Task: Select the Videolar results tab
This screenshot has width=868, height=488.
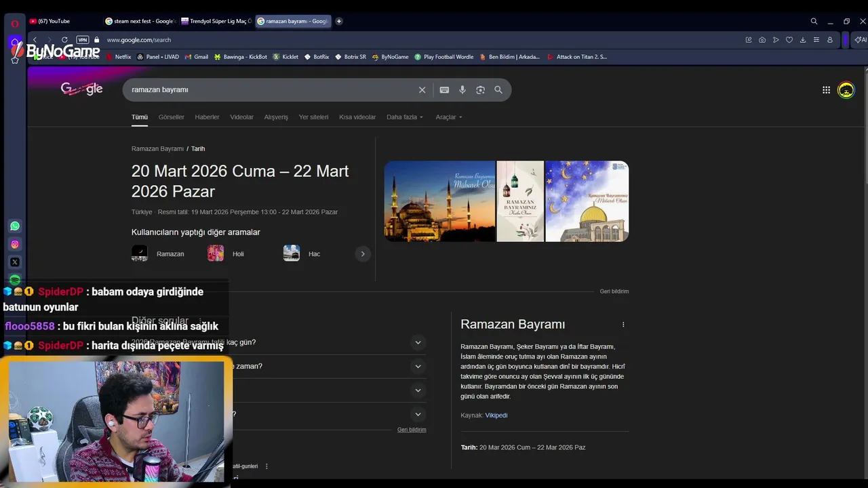Action: pyautogui.click(x=241, y=117)
